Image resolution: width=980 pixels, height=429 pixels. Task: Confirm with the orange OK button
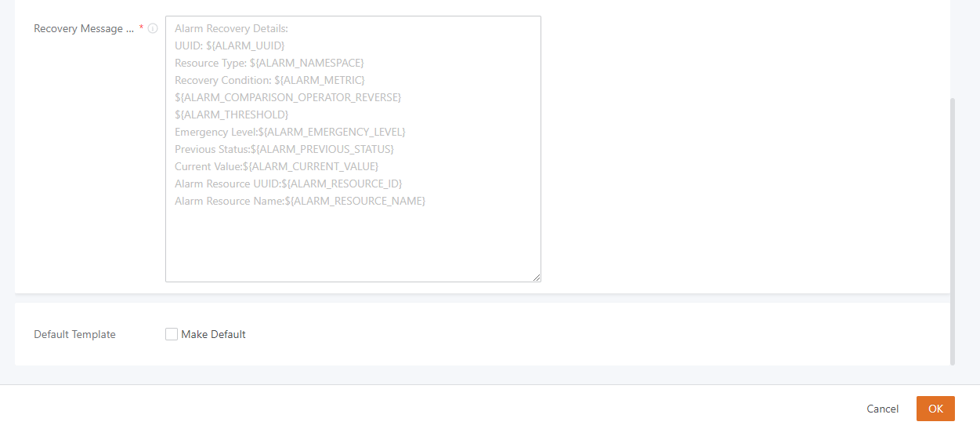click(935, 409)
